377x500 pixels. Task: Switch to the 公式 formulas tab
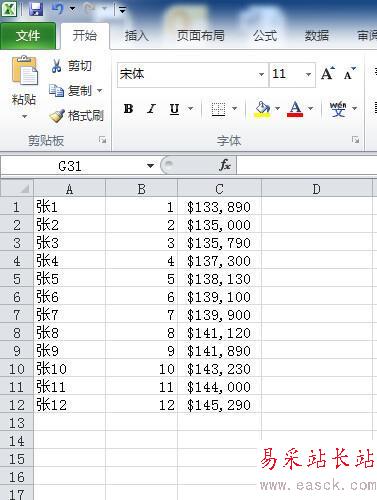pos(265,36)
